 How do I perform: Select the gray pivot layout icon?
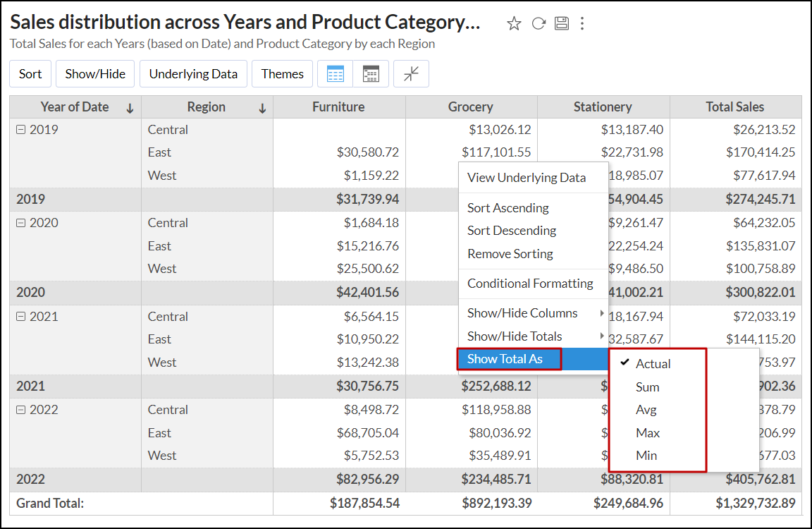click(x=371, y=74)
